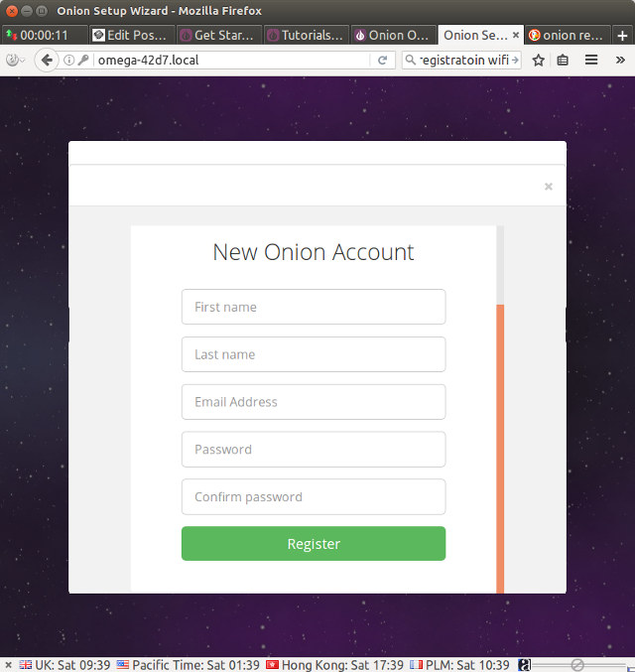Switch to the 00:00:11 tab
The image size is (635, 672).
[x=45, y=35]
